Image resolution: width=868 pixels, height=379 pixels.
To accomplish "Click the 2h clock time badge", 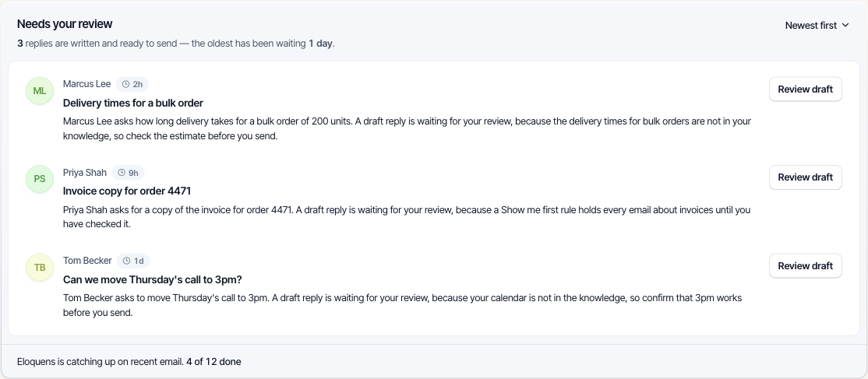I will click(132, 84).
